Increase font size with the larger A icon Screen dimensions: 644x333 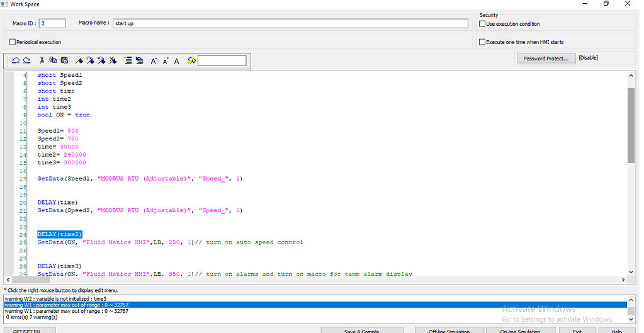(154, 61)
